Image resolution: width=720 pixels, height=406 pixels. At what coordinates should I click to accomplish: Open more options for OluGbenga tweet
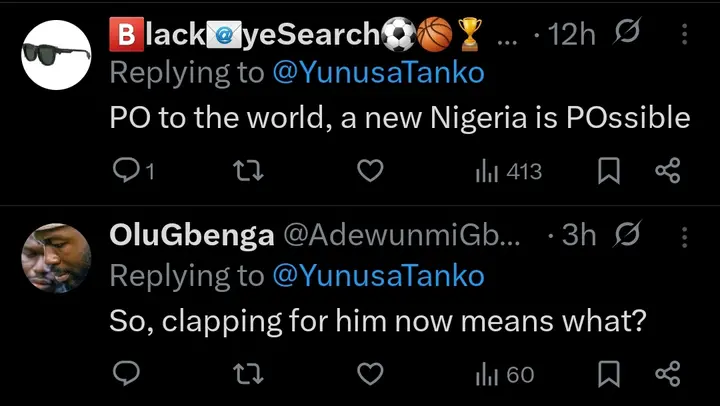(685, 236)
